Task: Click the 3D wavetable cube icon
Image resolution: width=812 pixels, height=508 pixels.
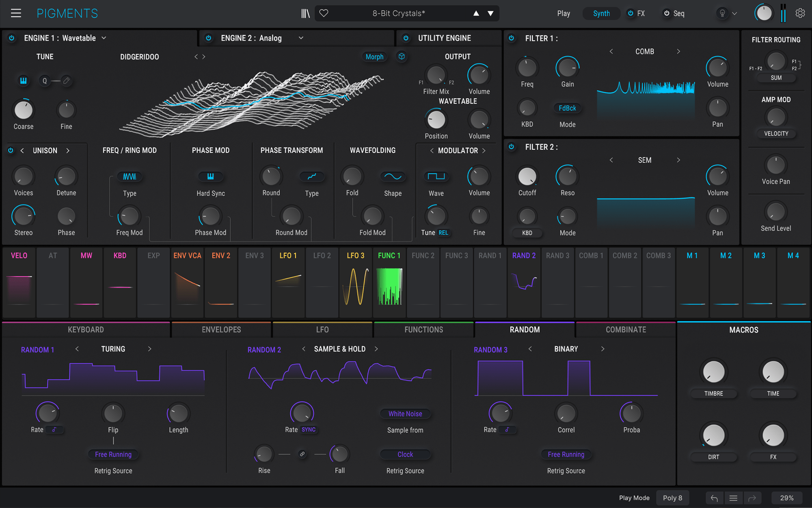Action: (402, 56)
